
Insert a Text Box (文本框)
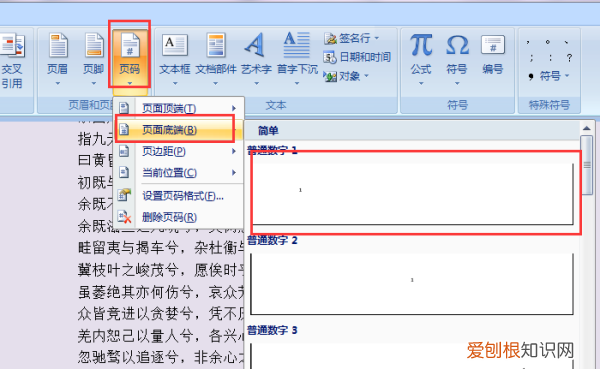(x=175, y=58)
